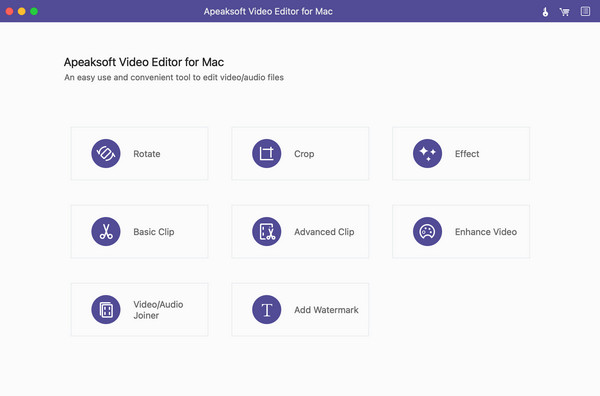Open the Rotate label
This screenshot has height=396, width=600.
click(147, 154)
